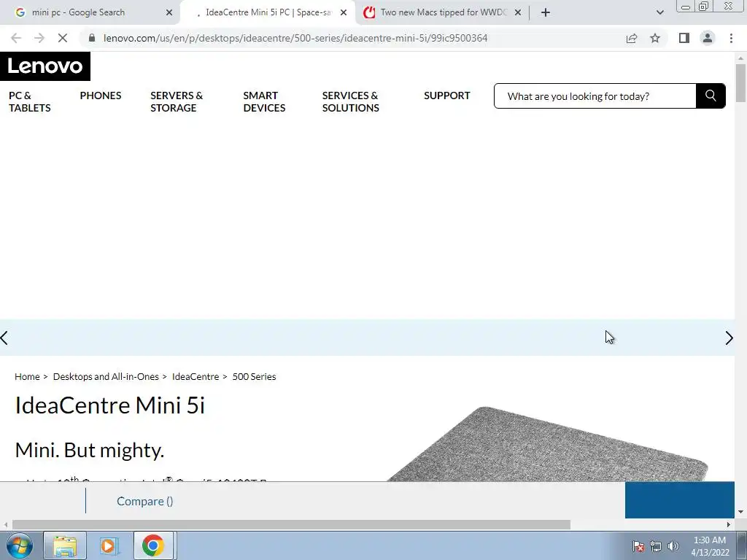747x560 pixels.
Task: Go back to the previous page
Action: pos(16,38)
